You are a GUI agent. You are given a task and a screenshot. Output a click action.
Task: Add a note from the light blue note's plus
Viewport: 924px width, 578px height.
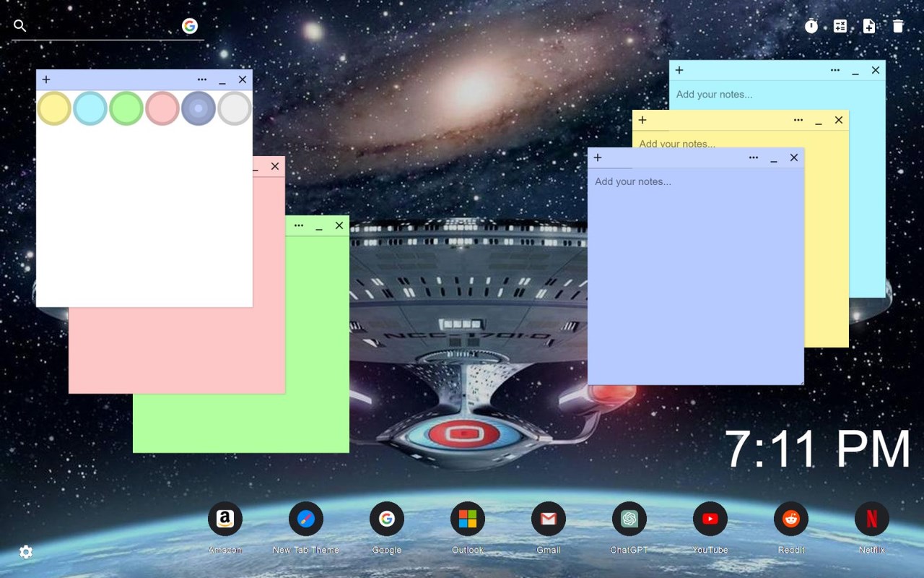[x=679, y=70]
